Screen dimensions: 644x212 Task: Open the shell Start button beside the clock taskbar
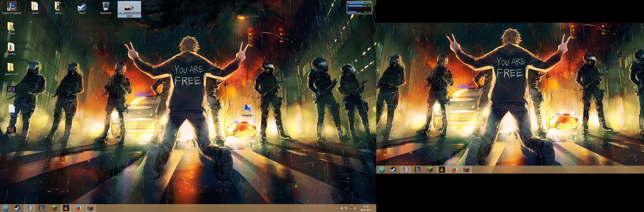(5, 208)
